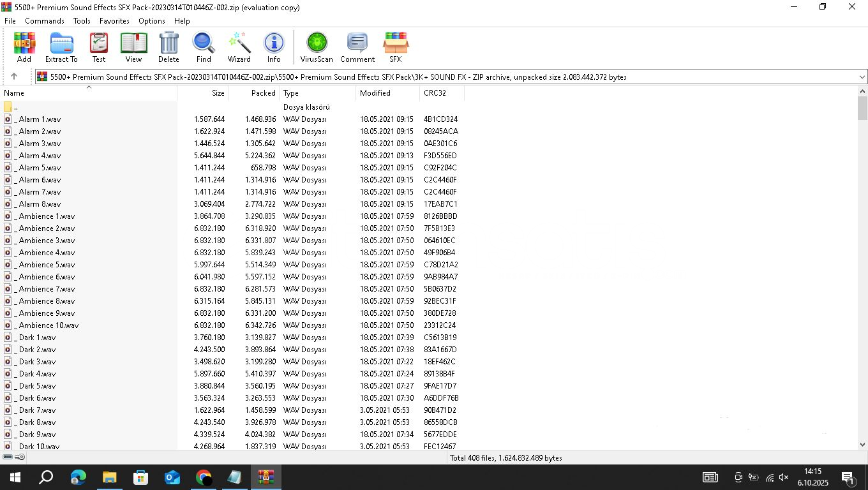
Task: Run Test on archive files
Action: tap(99, 47)
